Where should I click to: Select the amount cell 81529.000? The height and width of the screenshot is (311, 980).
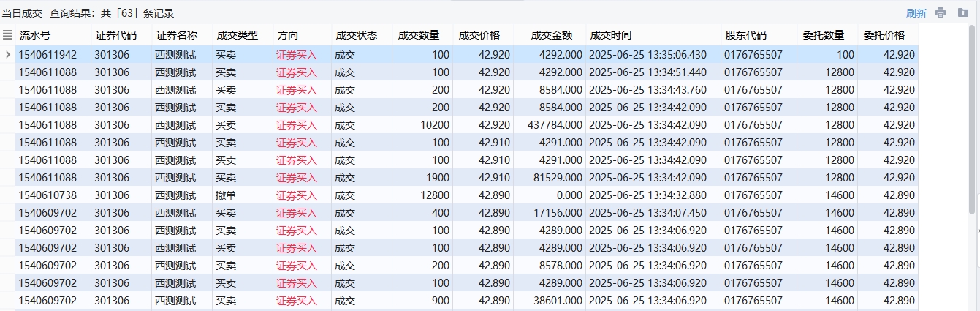click(558, 178)
